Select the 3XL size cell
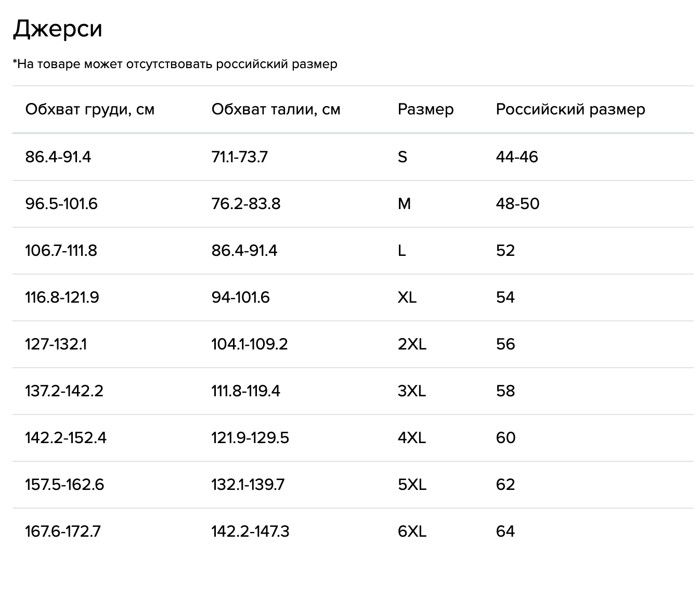 (x=412, y=391)
